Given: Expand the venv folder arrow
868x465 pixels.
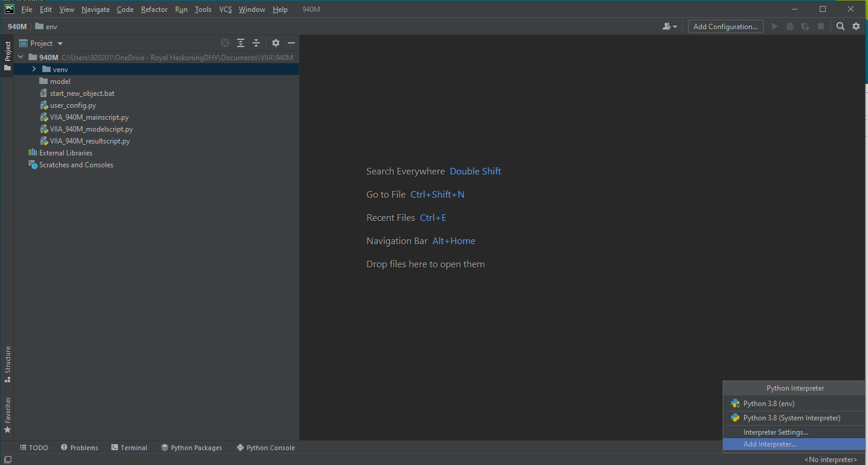Looking at the screenshot, I should tap(34, 70).
